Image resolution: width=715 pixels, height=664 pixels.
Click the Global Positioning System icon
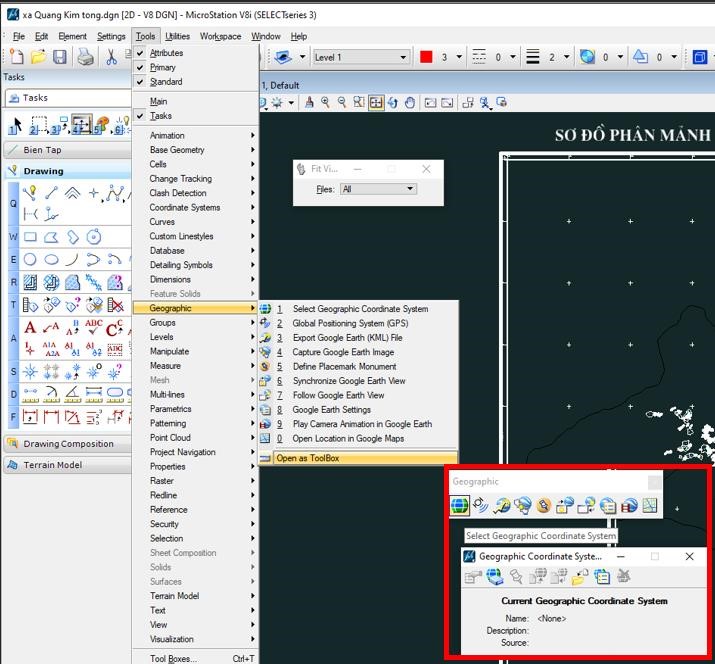pyautogui.click(x=481, y=507)
